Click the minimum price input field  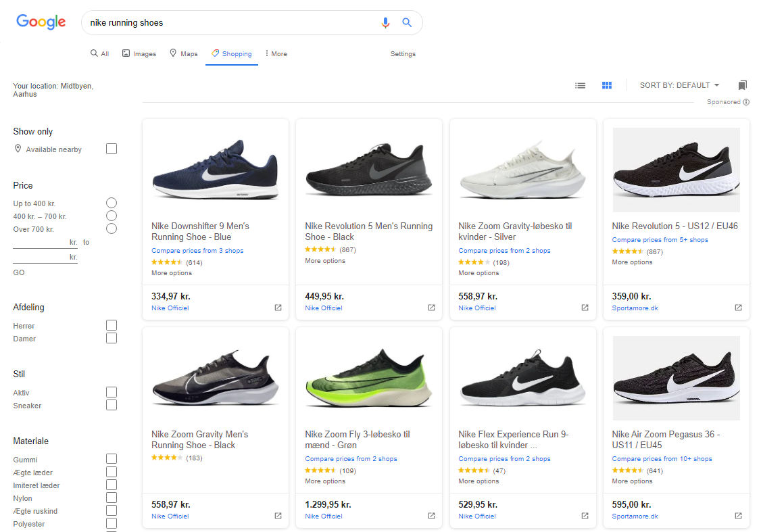45,242
